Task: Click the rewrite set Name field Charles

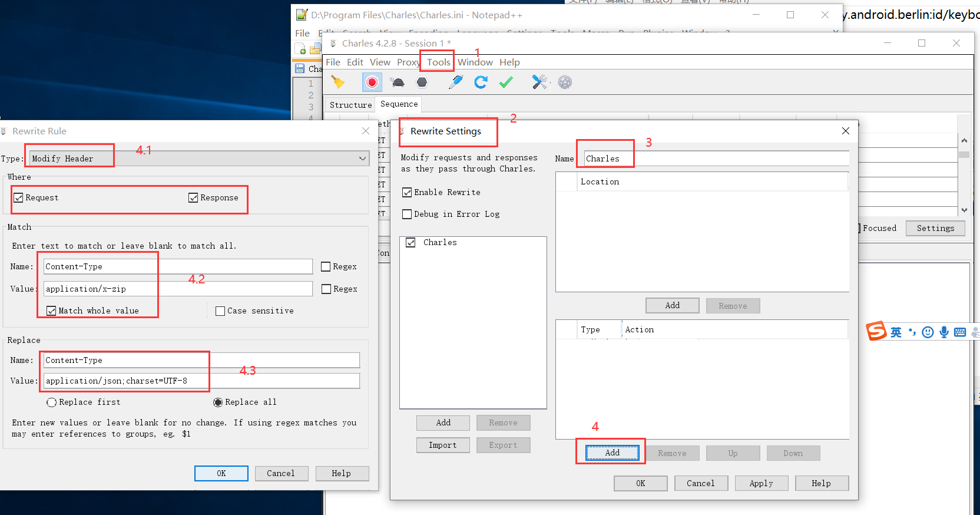Action: point(716,159)
